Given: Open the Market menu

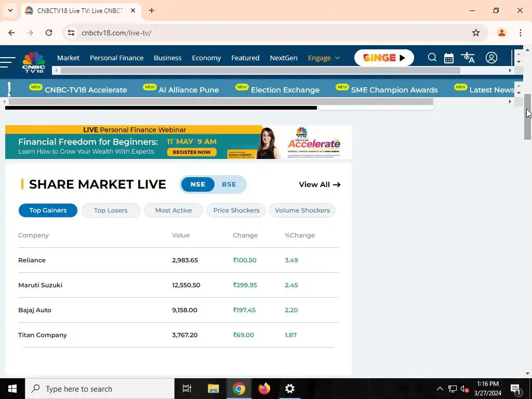Looking at the screenshot, I should tap(68, 58).
